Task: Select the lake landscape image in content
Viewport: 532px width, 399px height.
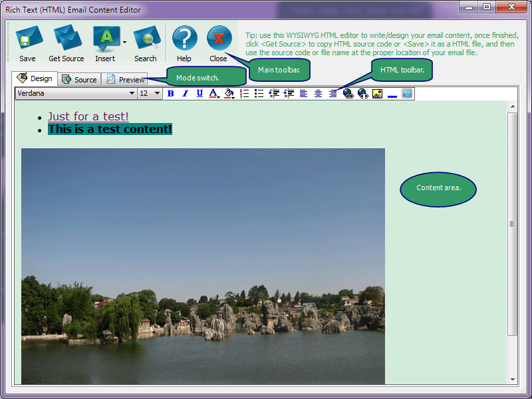Action: coord(203,267)
